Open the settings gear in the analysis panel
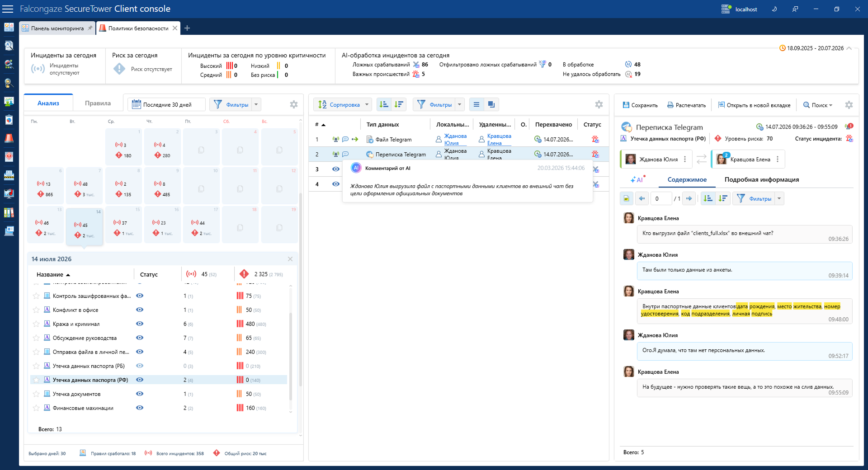The image size is (868, 470). (x=294, y=104)
